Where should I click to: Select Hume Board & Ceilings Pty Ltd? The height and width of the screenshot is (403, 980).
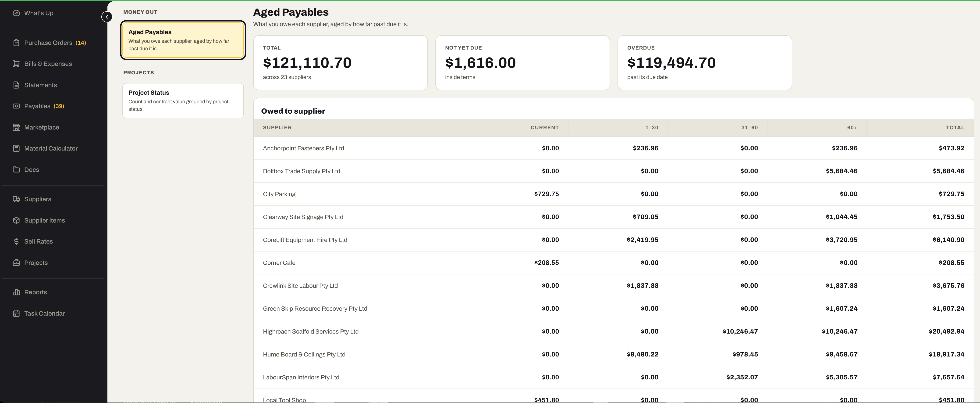(613, 354)
